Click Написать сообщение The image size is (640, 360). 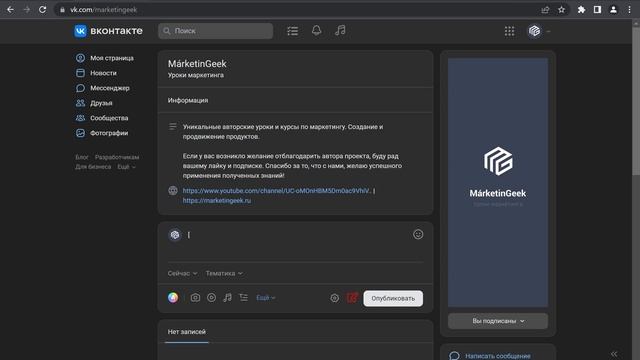[498, 356]
